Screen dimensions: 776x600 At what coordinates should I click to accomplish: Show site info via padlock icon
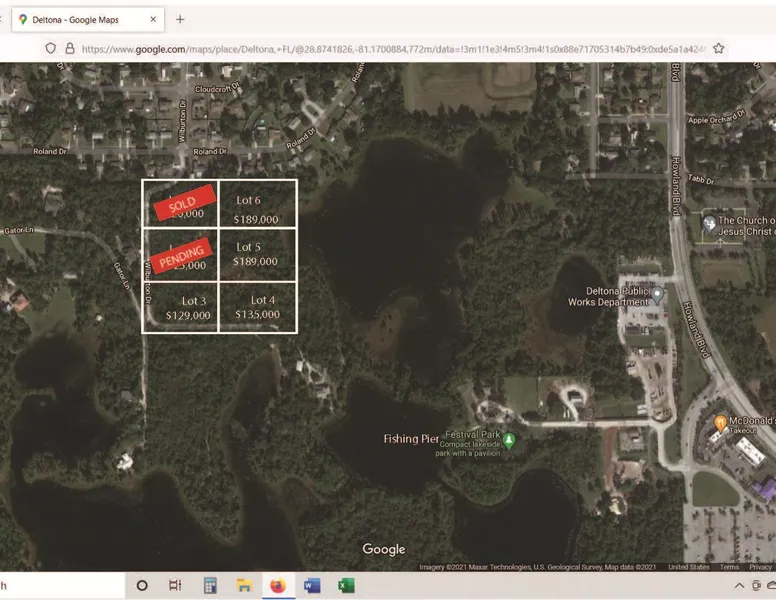click(69, 48)
